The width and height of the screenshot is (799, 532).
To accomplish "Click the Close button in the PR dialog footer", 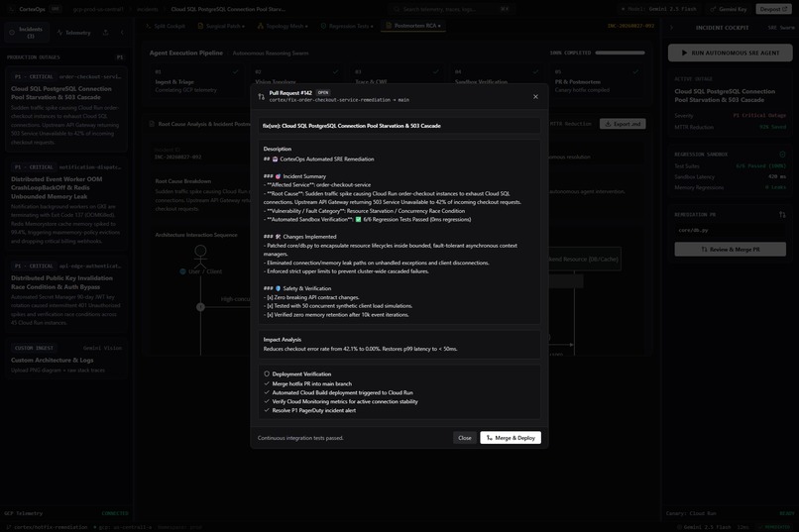I will [464, 438].
